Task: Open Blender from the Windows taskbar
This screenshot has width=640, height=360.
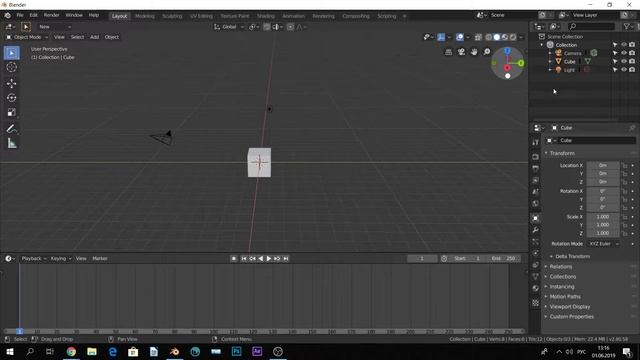Action: (174, 351)
